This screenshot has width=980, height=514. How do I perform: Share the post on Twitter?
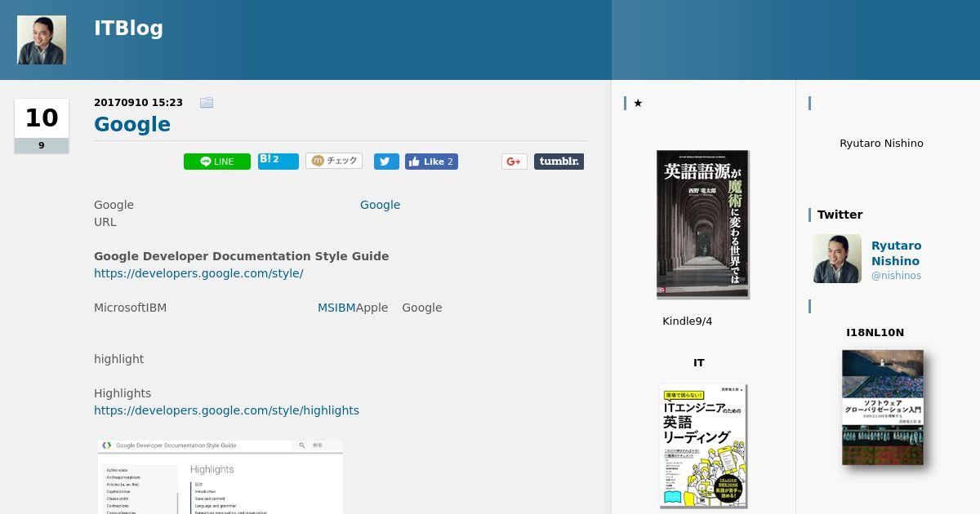click(x=386, y=162)
